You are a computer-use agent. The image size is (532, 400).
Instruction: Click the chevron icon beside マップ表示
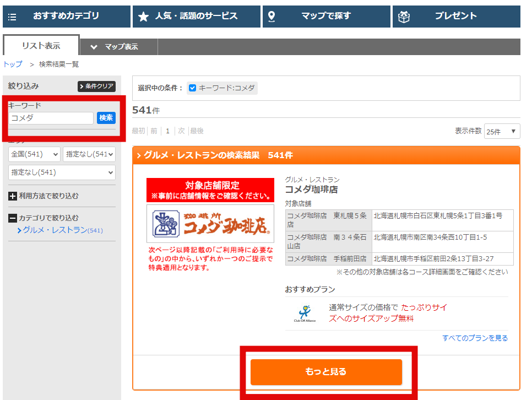(94, 47)
